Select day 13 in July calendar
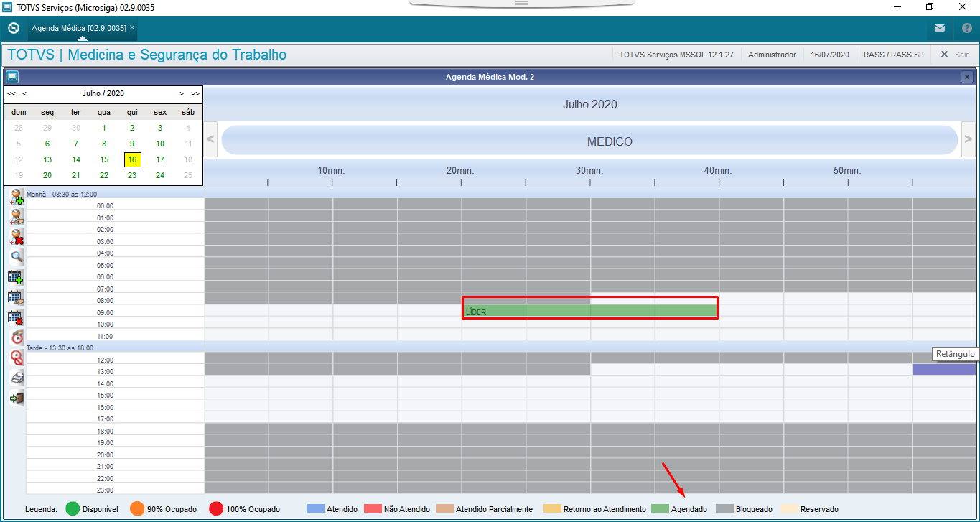This screenshot has width=980, height=522. click(x=47, y=159)
